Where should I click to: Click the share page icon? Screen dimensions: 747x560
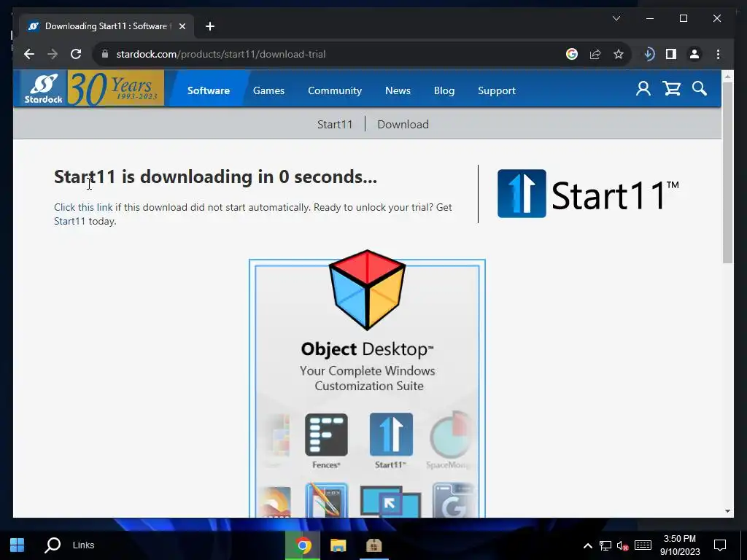(595, 54)
